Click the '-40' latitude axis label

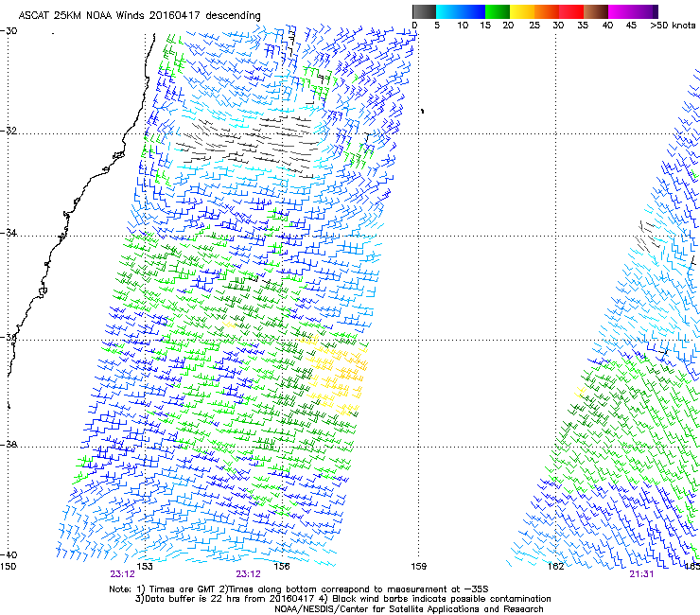(9, 555)
